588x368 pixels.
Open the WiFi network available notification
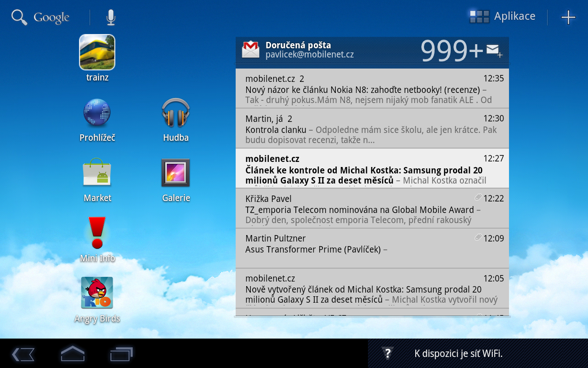pyautogui.click(x=459, y=353)
